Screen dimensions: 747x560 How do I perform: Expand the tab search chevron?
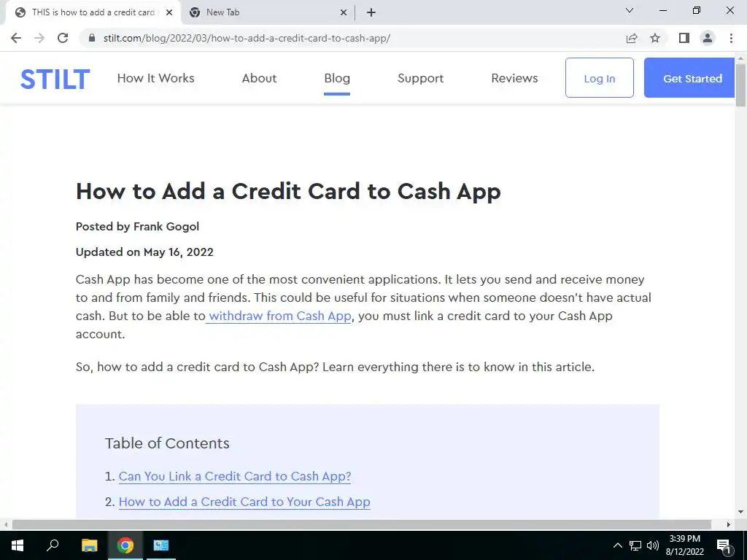tap(630, 10)
